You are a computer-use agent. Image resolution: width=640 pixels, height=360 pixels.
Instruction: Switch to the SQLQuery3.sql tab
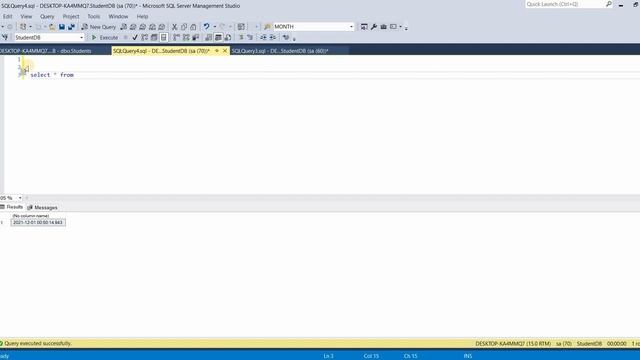pyautogui.click(x=280, y=51)
